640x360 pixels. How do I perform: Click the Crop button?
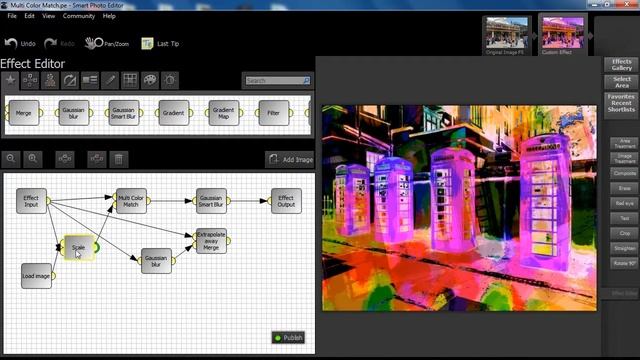[x=624, y=233]
